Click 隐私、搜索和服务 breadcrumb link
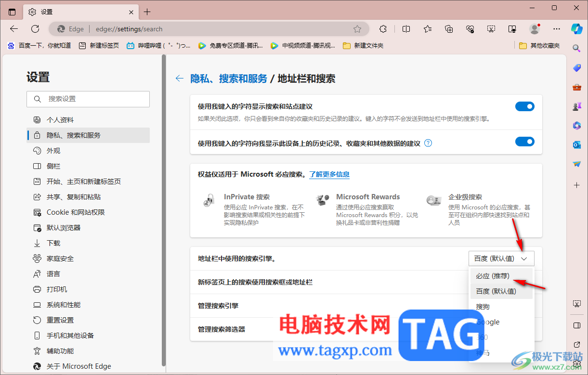 (229, 78)
